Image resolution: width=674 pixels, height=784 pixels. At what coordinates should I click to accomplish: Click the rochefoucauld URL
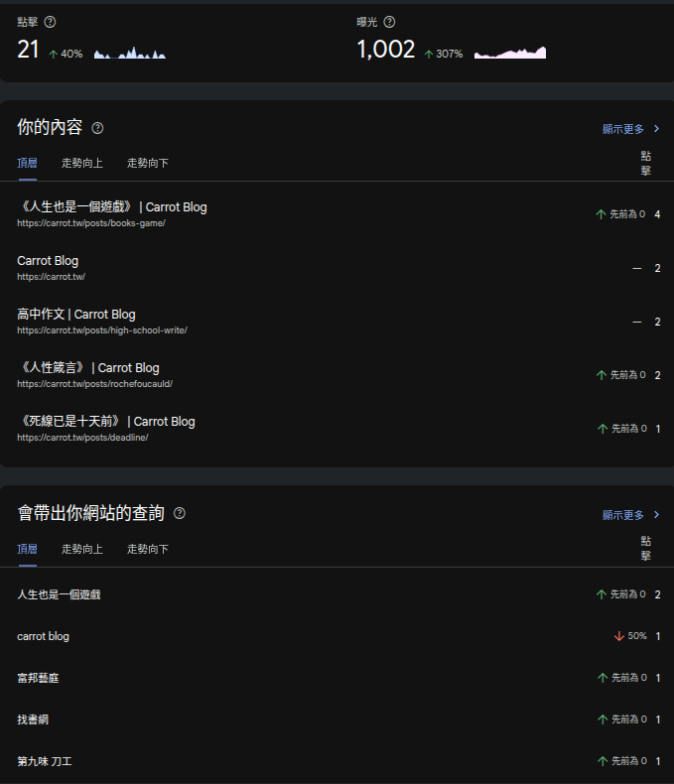tap(94, 384)
